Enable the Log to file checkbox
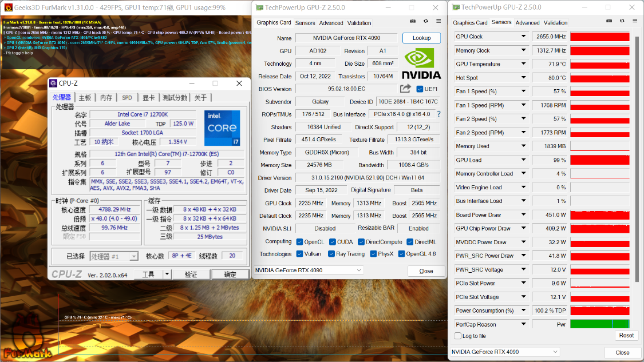644x362 pixels. coord(458,336)
